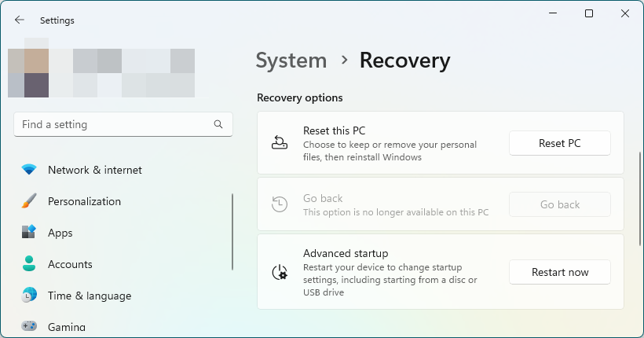Navigate to System in breadcrumb
This screenshot has height=338, width=644.
(x=291, y=61)
